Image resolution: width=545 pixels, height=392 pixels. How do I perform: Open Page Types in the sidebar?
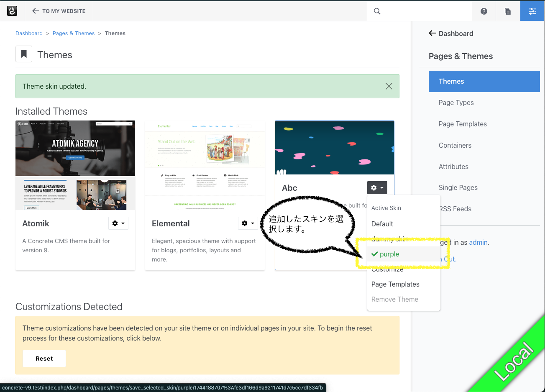pyautogui.click(x=456, y=102)
